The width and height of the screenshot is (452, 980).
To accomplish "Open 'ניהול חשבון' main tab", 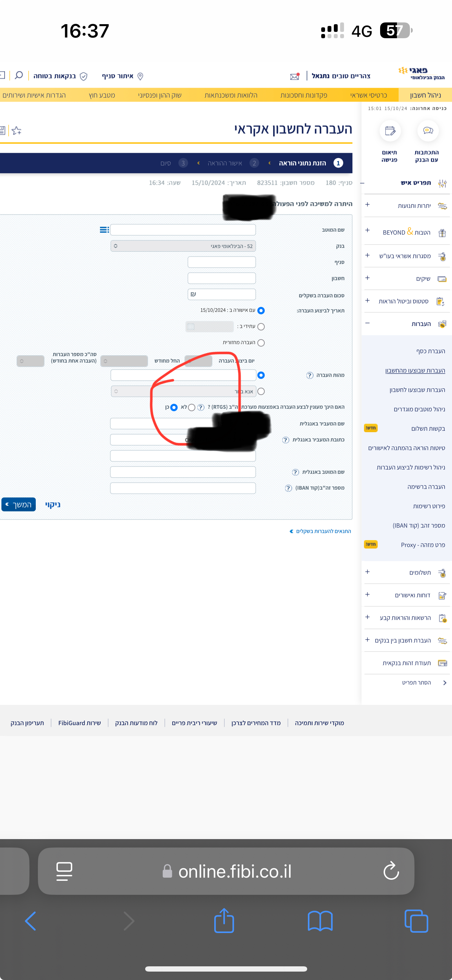I will point(425,95).
